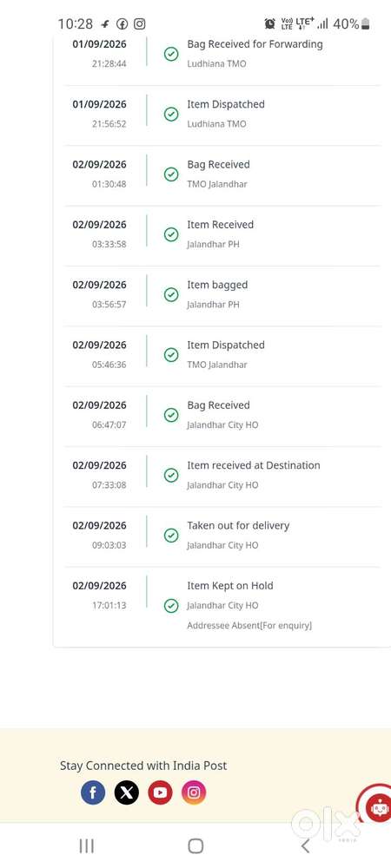Tap Item received at Destination entry
This screenshot has width=391, height=868.
tap(222, 476)
